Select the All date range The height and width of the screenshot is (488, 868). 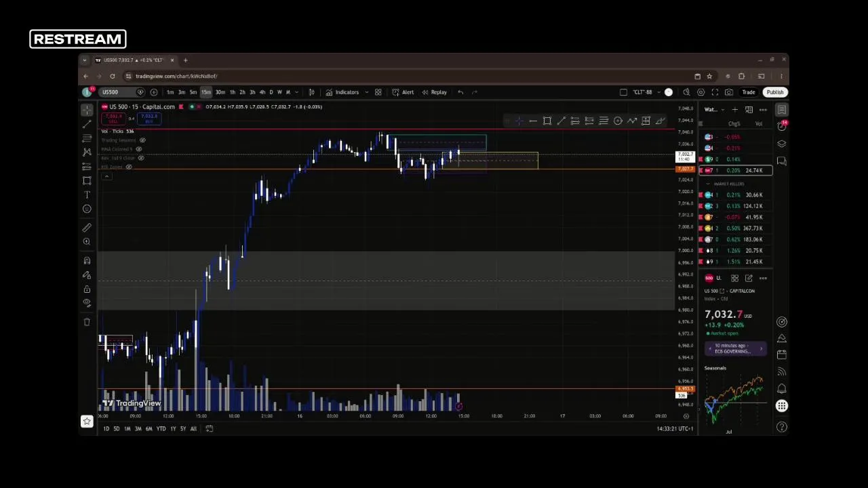pyautogui.click(x=193, y=428)
